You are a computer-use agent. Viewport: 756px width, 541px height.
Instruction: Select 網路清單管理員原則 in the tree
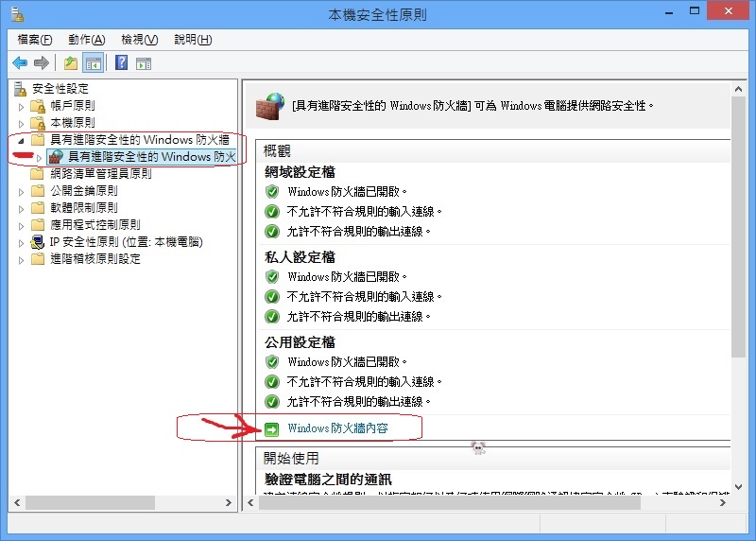click(101, 174)
